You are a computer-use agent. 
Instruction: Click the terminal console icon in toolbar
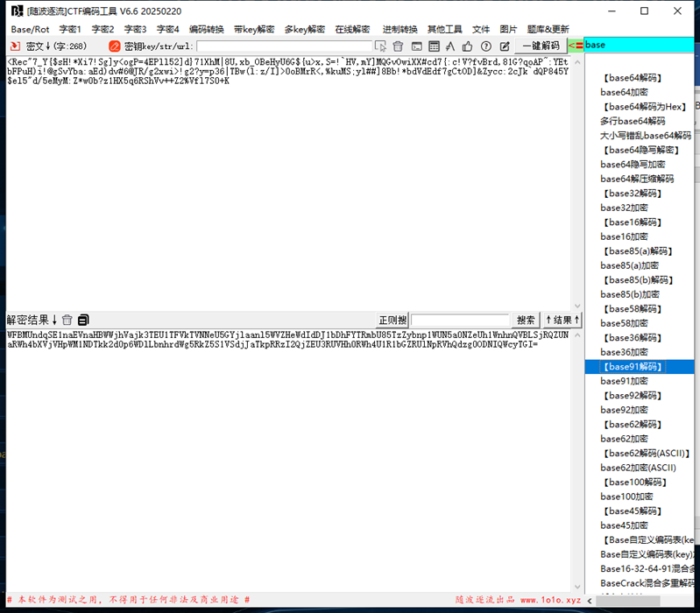(x=415, y=46)
